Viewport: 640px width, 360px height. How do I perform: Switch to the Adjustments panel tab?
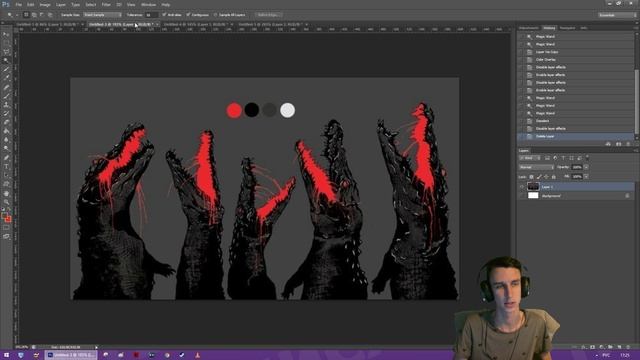pyautogui.click(x=529, y=28)
